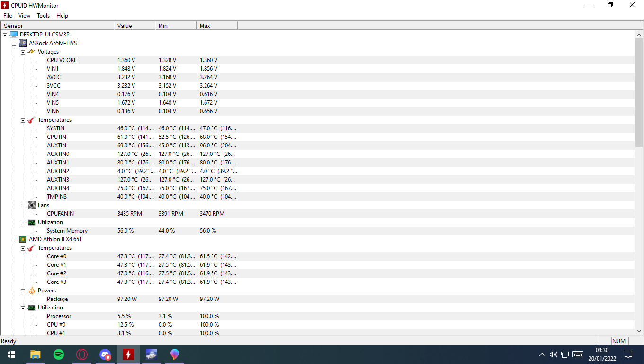Select the Package power row
Screen dimensions: 644x364
[318, 299]
